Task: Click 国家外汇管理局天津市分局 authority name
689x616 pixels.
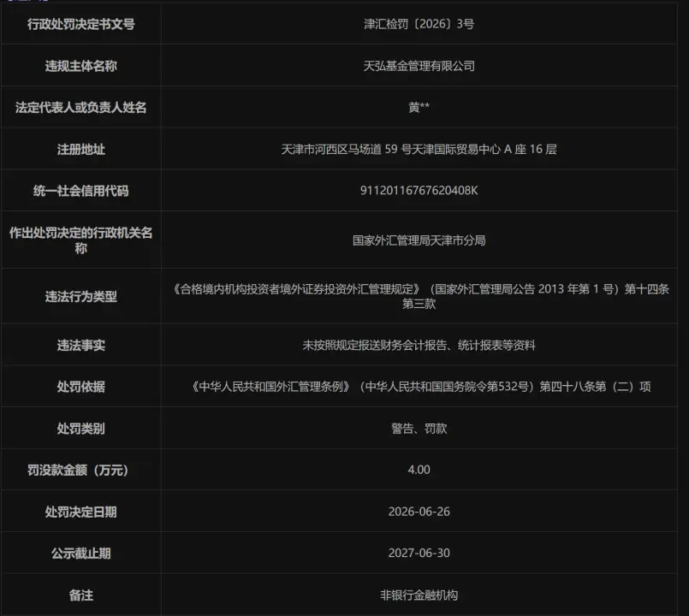Action: tap(419, 240)
